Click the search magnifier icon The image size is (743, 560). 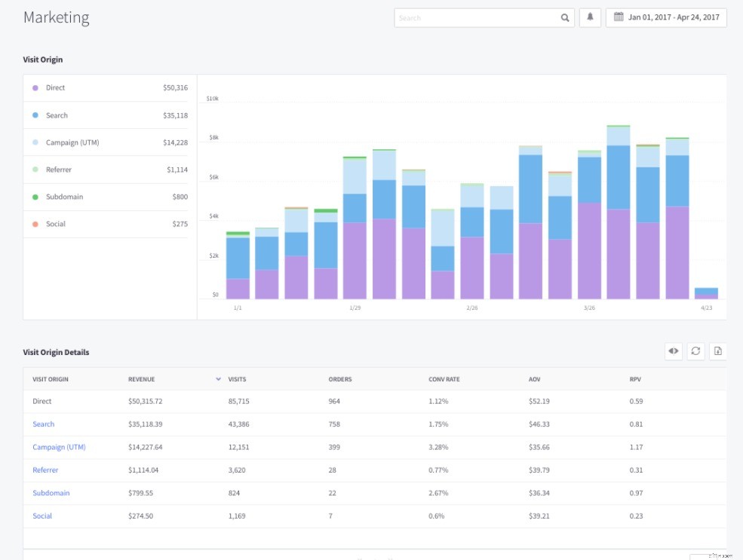[564, 17]
